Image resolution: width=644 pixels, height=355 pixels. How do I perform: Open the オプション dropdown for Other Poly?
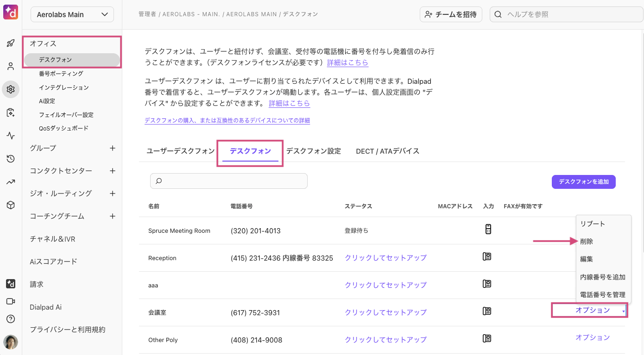[593, 337]
